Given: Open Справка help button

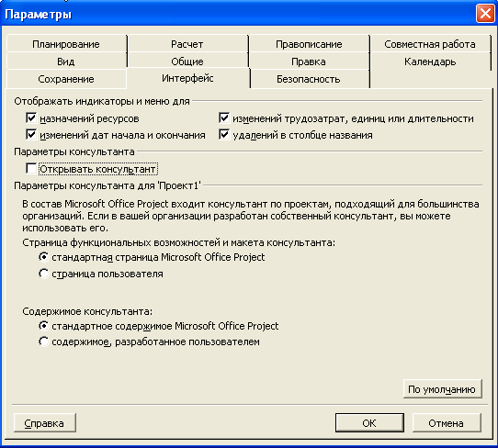Looking at the screenshot, I should 45,423.
